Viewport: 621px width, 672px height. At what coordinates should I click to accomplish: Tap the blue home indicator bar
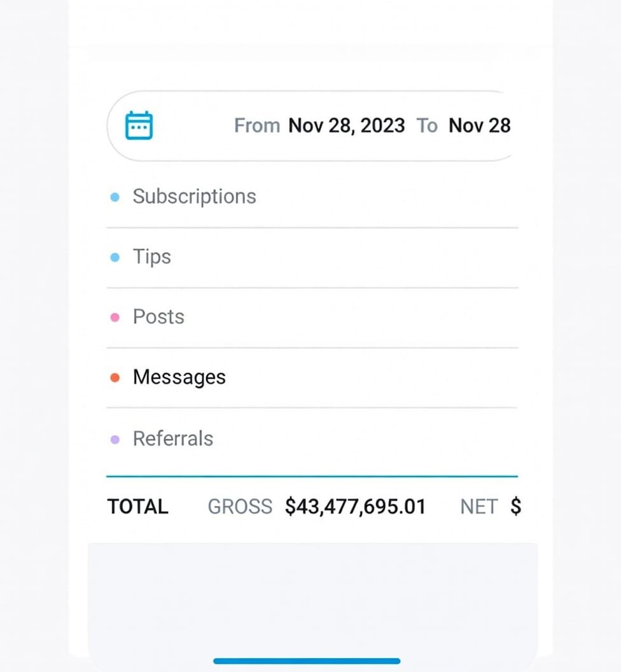(x=307, y=661)
